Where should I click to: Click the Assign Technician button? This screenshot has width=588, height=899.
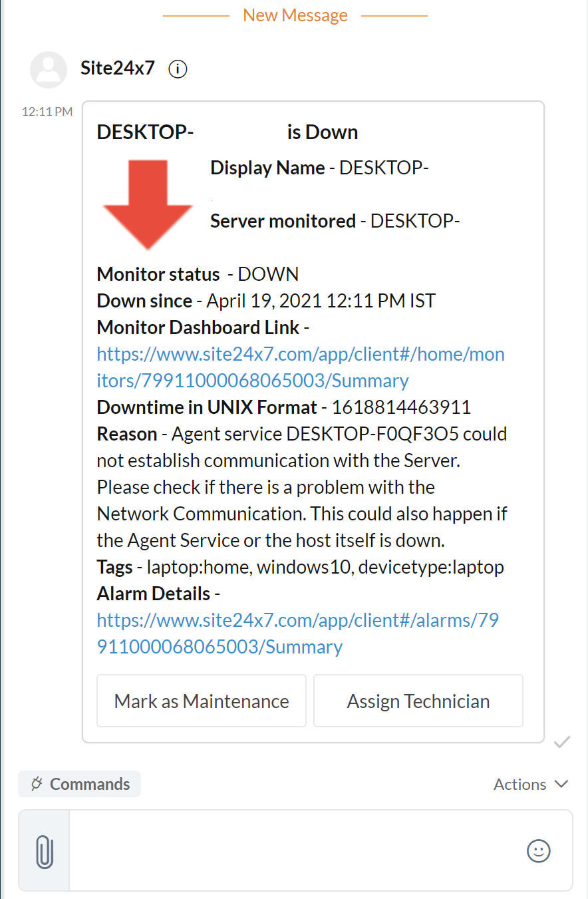coord(418,701)
